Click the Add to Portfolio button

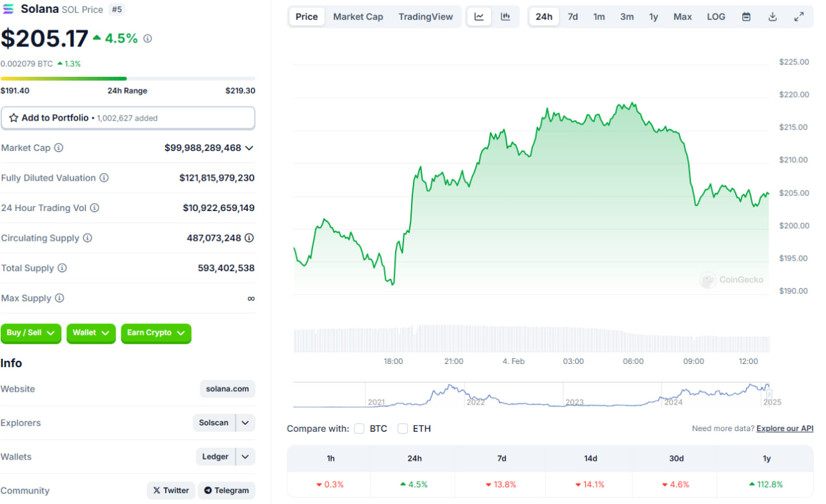pyautogui.click(x=128, y=118)
